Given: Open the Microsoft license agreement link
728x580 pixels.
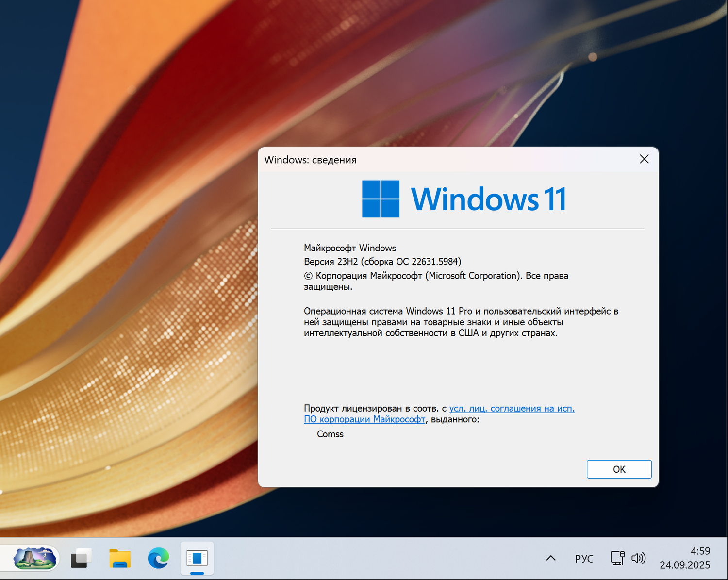Looking at the screenshot, I should pyautogui.click(x=512, y=408).
